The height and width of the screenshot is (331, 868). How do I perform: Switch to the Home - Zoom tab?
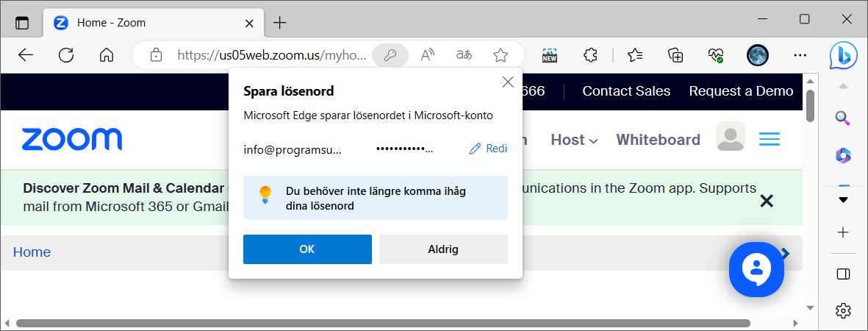(x=147, y=22)
